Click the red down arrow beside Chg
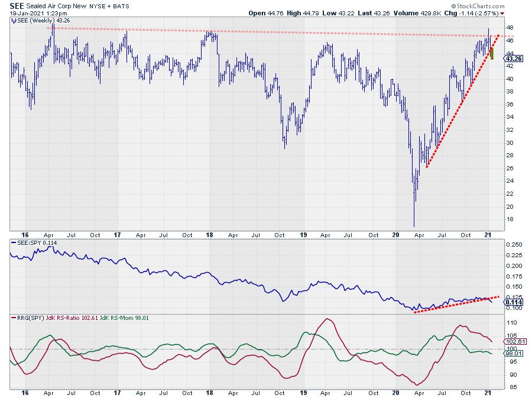Screen dimensions: 532x398 pyautogui.click(x=502, y=13)
